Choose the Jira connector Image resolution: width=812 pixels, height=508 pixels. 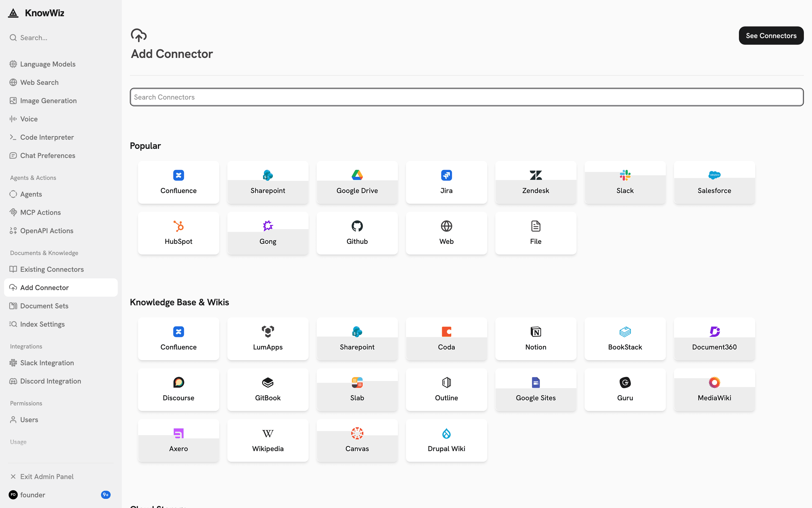pos(446,182)
